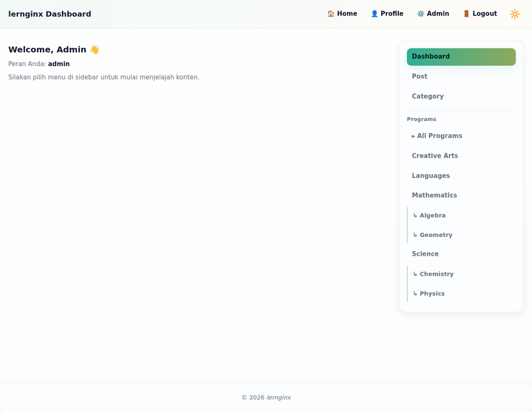Click the Programs section heading

point(422,119)
